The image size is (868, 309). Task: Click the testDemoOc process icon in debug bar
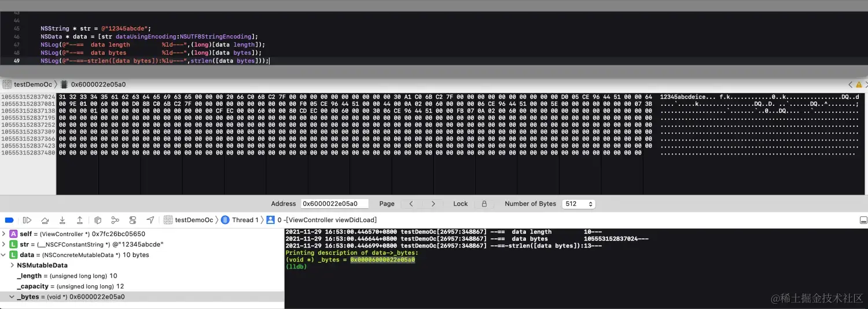[x=168, y=220]
